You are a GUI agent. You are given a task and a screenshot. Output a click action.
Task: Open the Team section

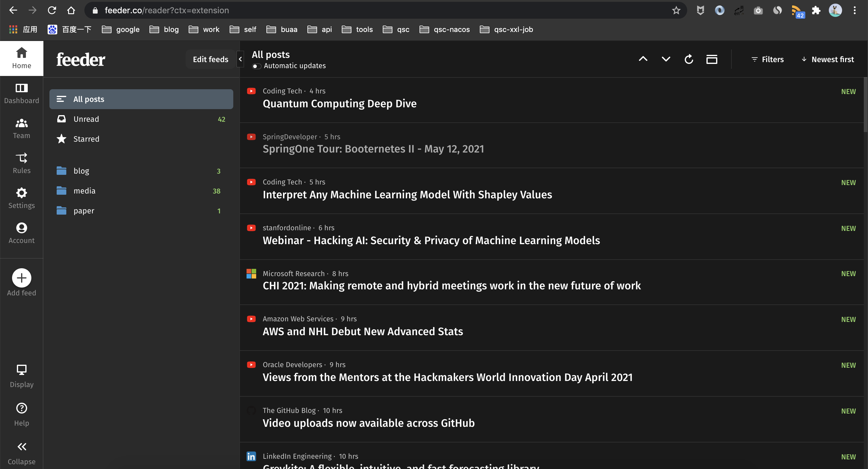coord(22,128)
